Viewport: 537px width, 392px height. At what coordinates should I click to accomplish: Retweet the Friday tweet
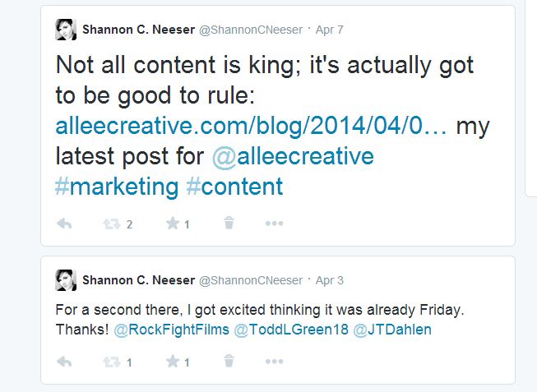113,362
